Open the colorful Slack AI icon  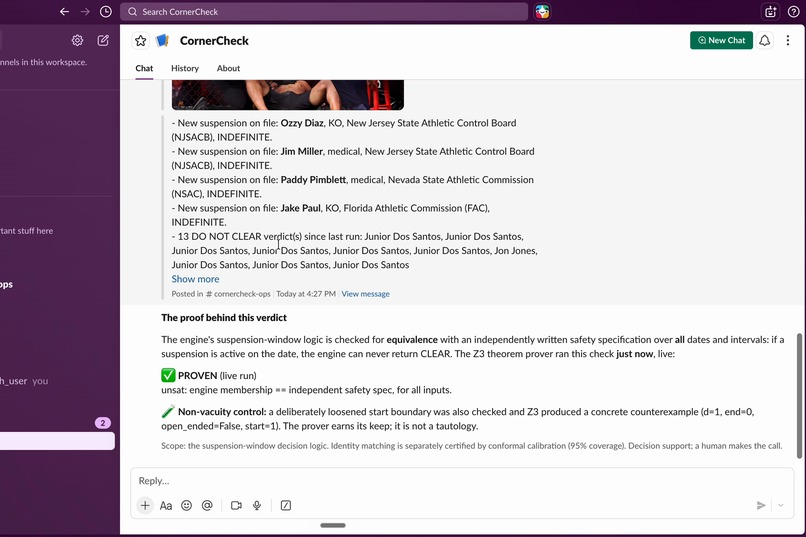[x=542, y=11]
